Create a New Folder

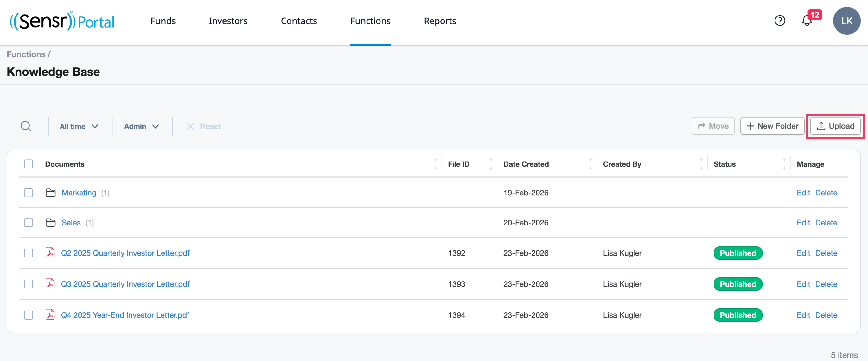coord(772,127)
